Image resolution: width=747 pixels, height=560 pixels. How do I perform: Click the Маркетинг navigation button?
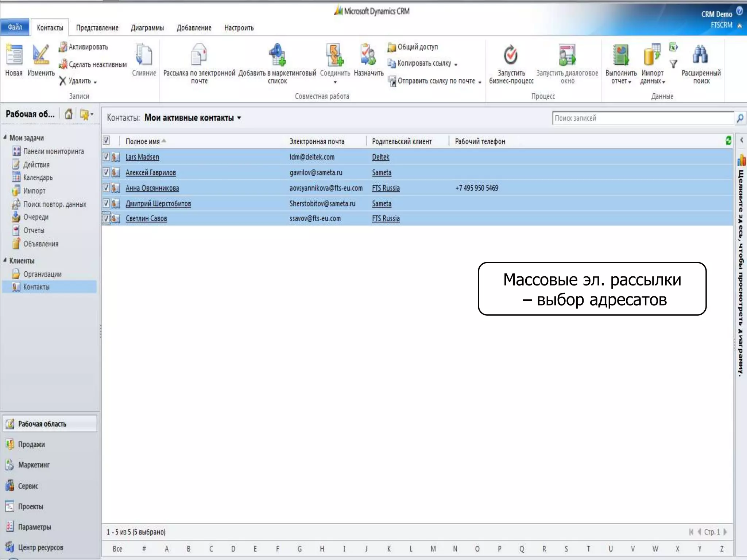pyautogui.click(x=34, y=465)
